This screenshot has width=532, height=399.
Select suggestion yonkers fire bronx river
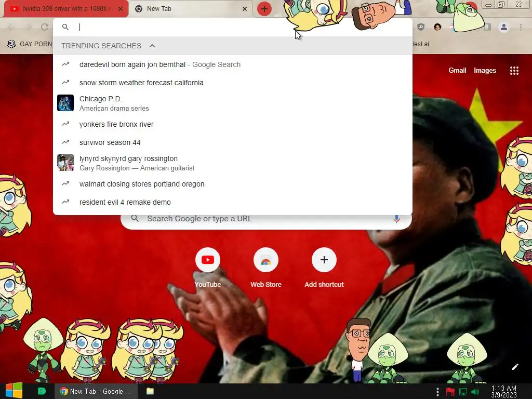[x=233, y=124]
